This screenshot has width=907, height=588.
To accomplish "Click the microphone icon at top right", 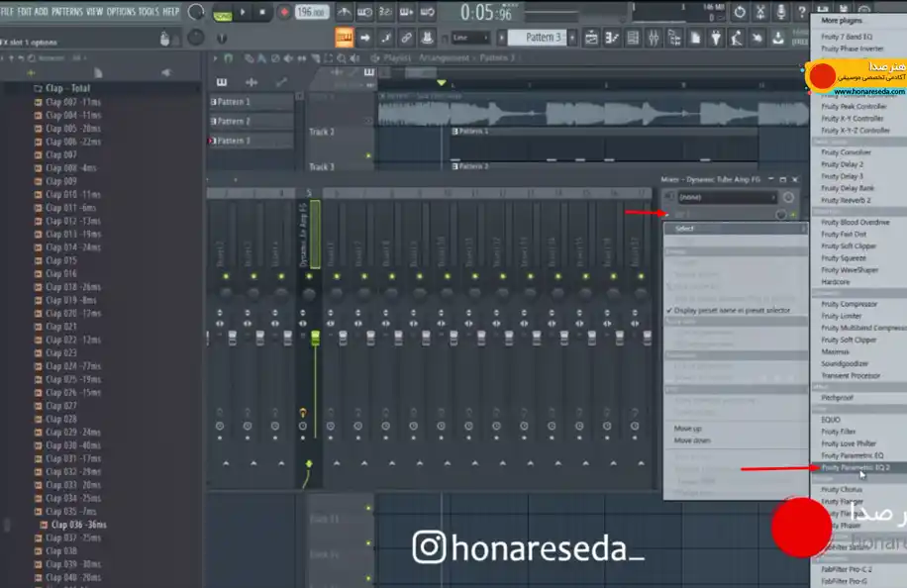I will 781,12.
